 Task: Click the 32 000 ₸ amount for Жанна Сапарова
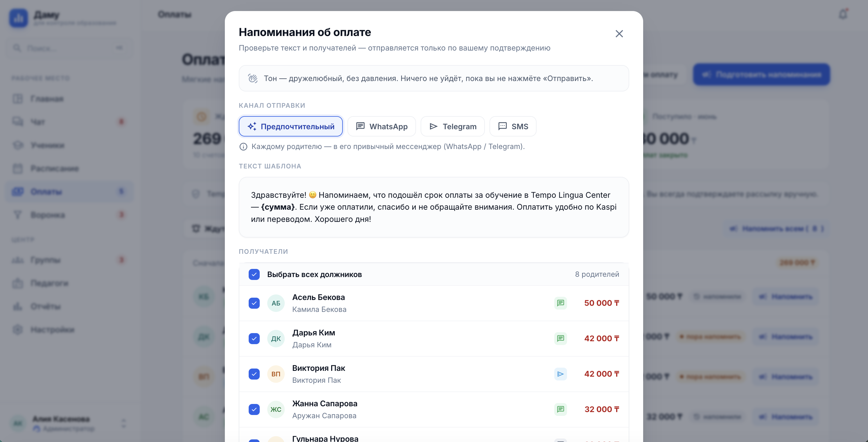(601, 409)
